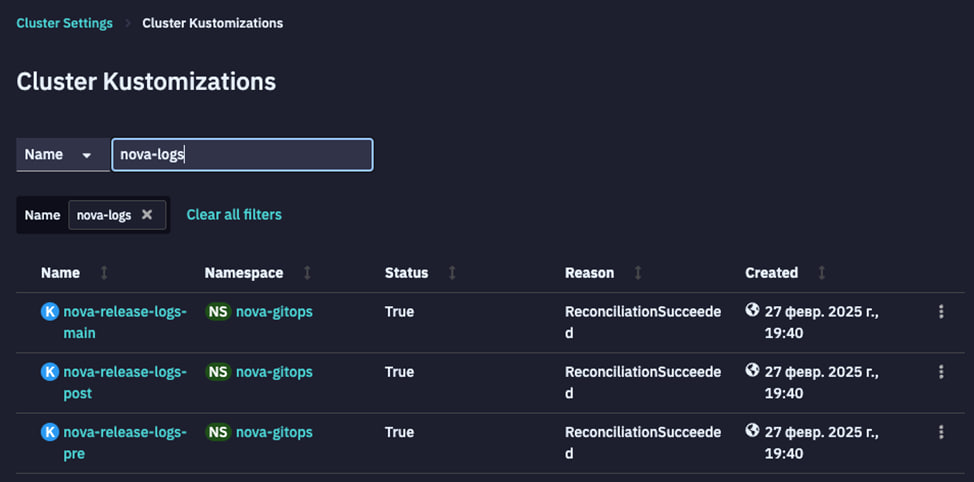Viewport: 974px width, 482px height.
Task: Click Cluster Kustomizations breadcrumb text
Action: pyautogui.click(x=212, y=24)
